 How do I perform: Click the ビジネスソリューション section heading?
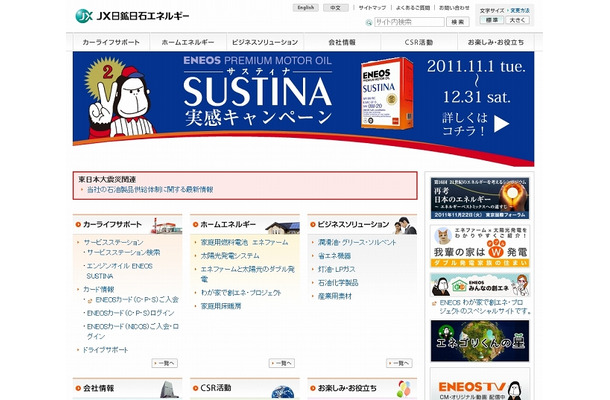pyautogui.click(x=353, y=225)
